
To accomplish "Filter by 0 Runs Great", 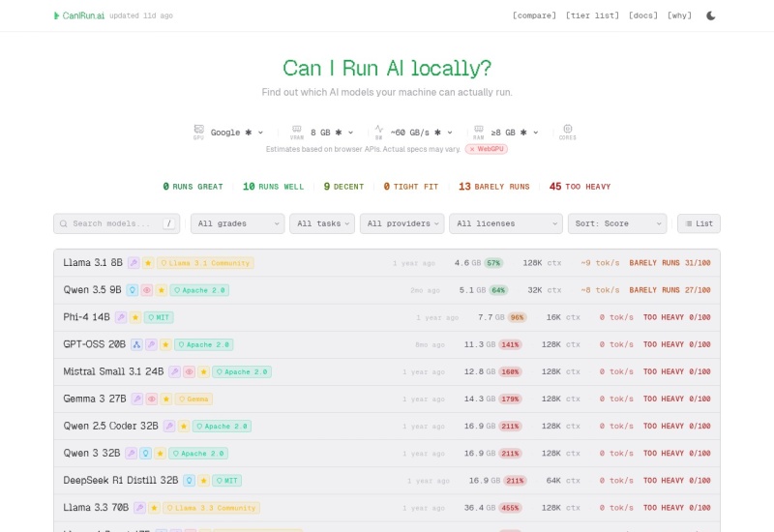I will pyautogui.click(x=193, y=187).
